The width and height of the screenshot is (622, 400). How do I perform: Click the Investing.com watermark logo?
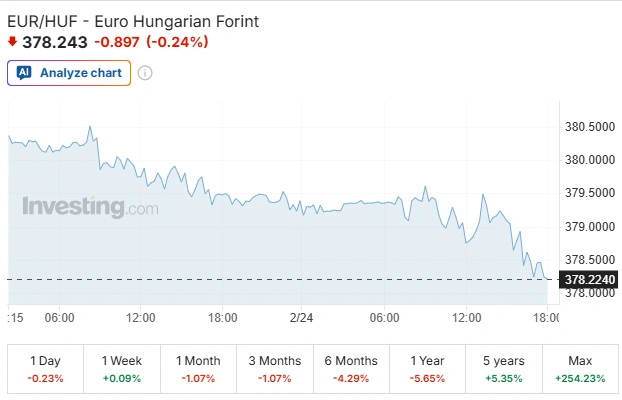tap(90, 208)
